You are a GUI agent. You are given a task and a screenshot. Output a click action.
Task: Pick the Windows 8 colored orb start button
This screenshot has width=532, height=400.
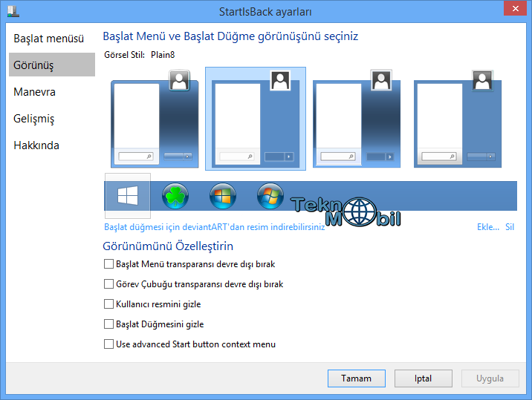[223, 196]
